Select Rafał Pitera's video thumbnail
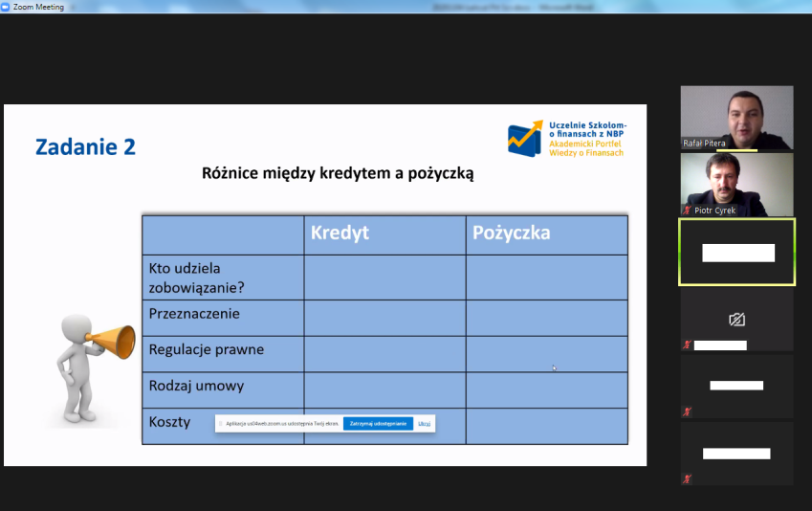The width and height of the screenshot is (812, 511). coord(736,118)
